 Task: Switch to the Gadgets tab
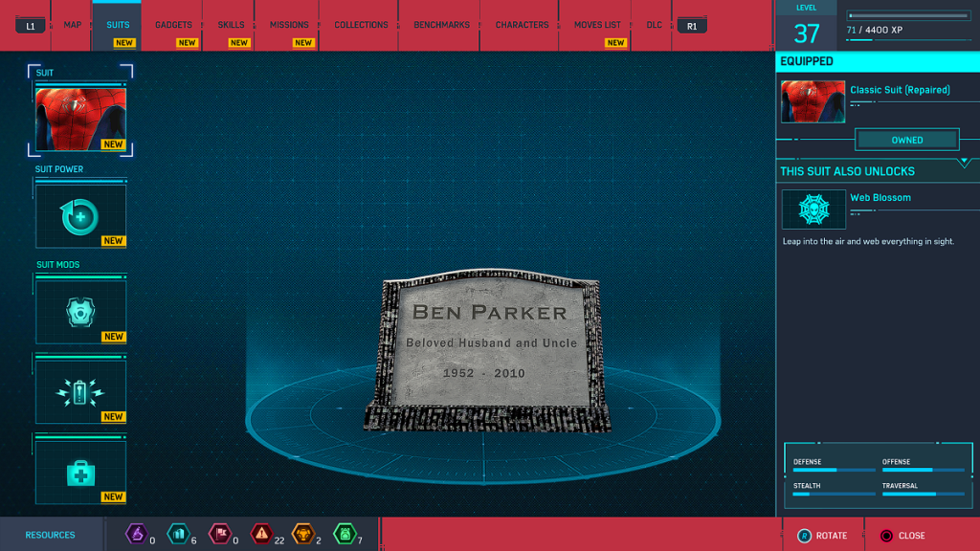(x=173, y=25)
